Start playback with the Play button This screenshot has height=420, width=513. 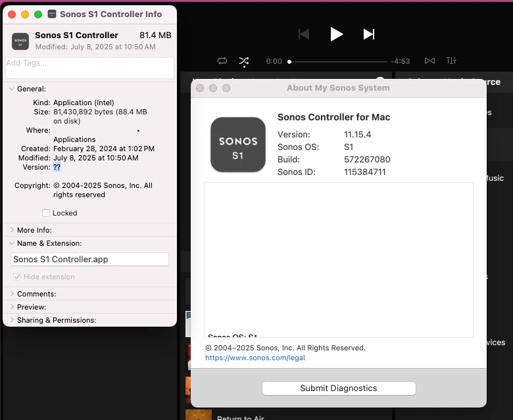click(x=336, y=34)
